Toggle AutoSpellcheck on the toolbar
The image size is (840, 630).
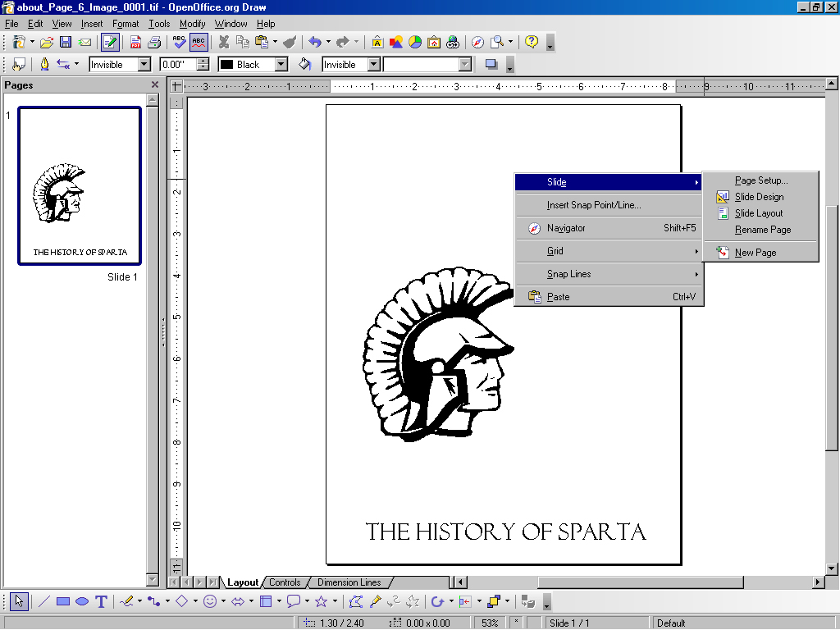click(199, 42)
